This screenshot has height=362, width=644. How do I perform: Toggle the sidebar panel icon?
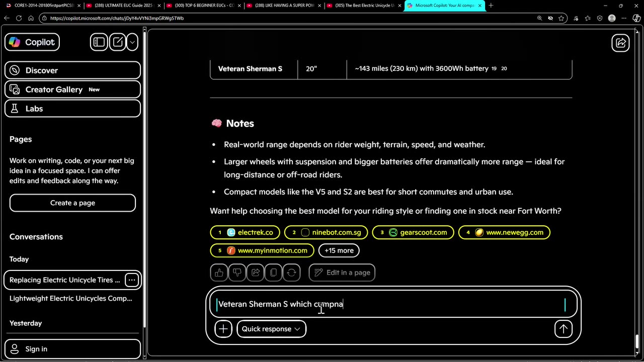[x=99, y=42]
